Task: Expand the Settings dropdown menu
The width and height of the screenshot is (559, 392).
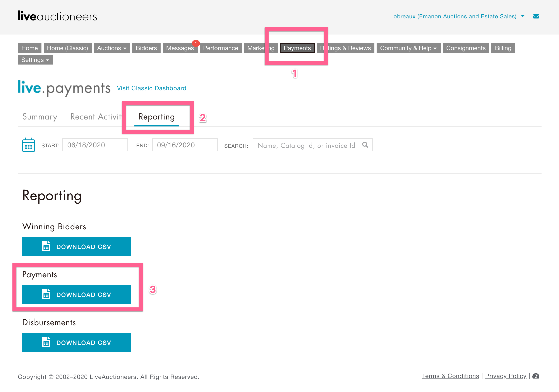Action: pos(35,60)
